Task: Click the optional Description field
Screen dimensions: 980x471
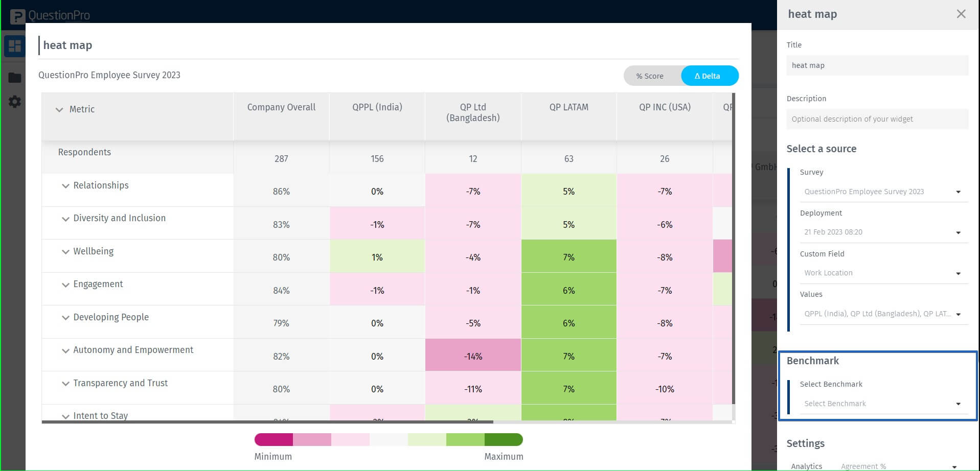Action: coord(877,119)
